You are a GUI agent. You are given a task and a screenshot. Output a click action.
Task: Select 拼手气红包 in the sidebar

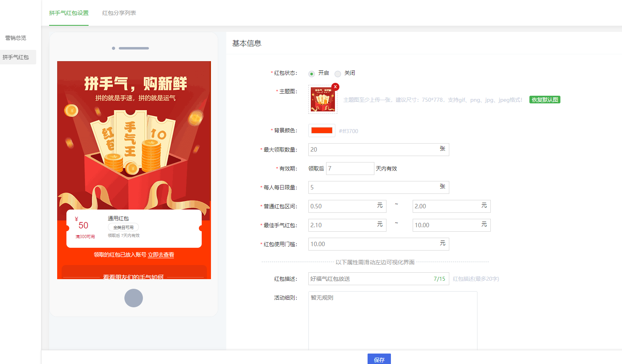click(x=16, y=57)
